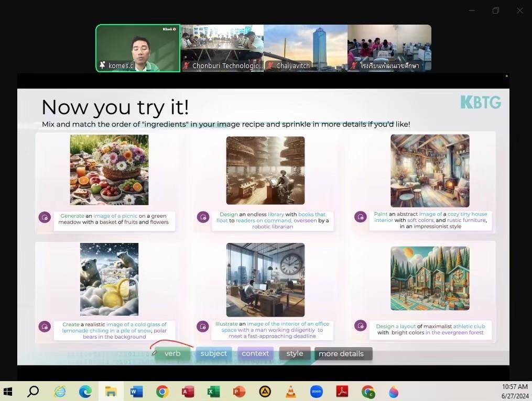Launch VLC media player from taskbar
Viewport: 532px width, 401px height.
pos(290,392)
